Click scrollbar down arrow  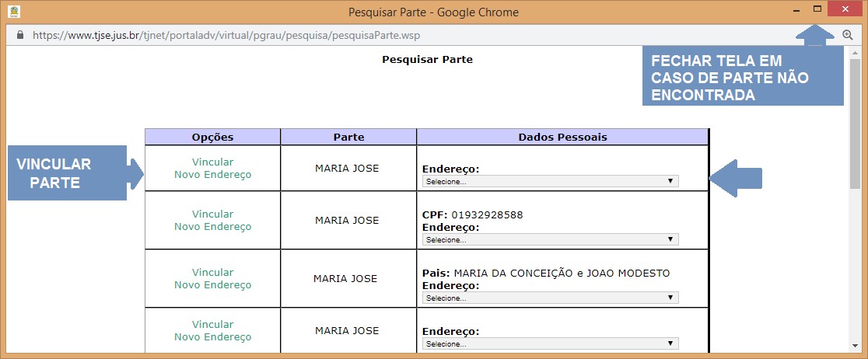click(x=854, y=346)
